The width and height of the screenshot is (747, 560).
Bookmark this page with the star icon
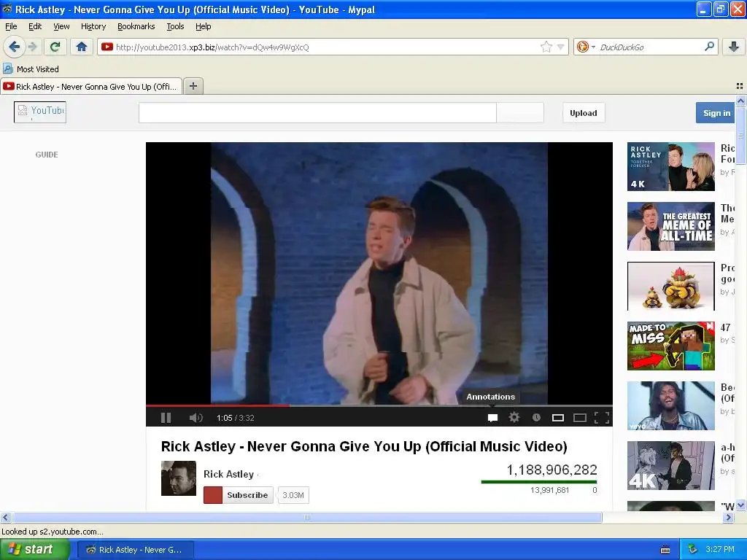click(x=546, y=47)
